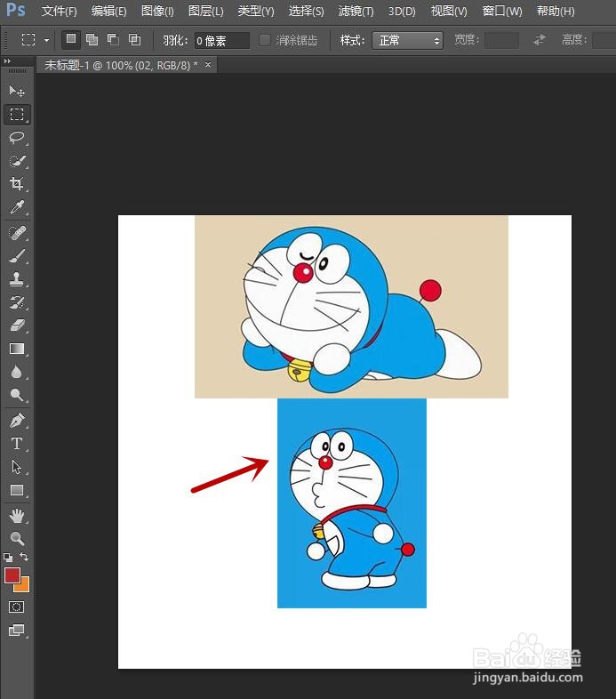This screenshot has width=616, height=699.
Task: Select the Spot Healing Brush tool
Action: pos(17,233)
